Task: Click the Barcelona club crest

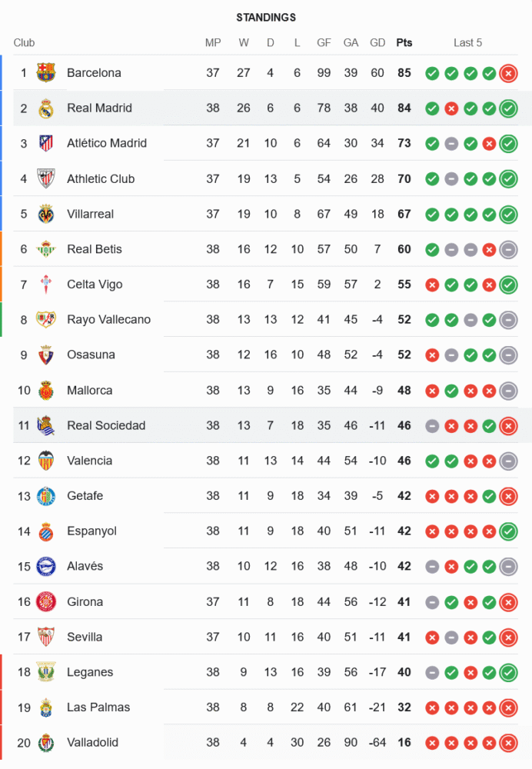Action: point(46,73)
